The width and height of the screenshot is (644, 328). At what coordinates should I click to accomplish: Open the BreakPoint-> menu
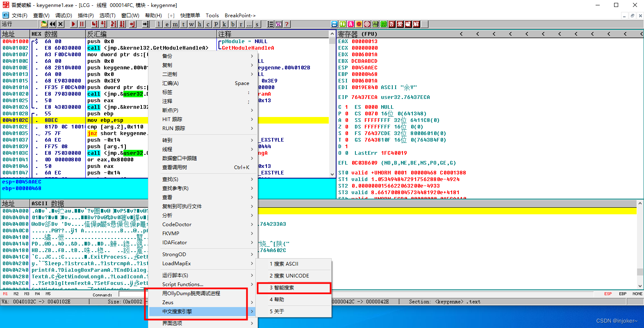tap(240, 15)
